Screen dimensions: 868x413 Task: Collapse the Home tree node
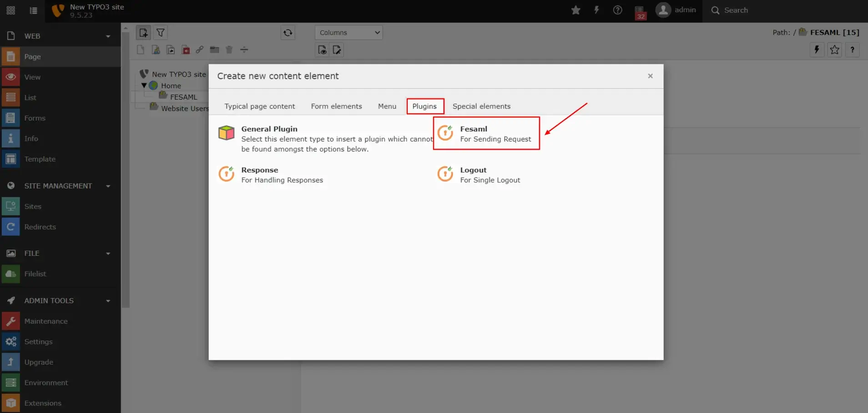pyautogui.click(x=144, y=85)
